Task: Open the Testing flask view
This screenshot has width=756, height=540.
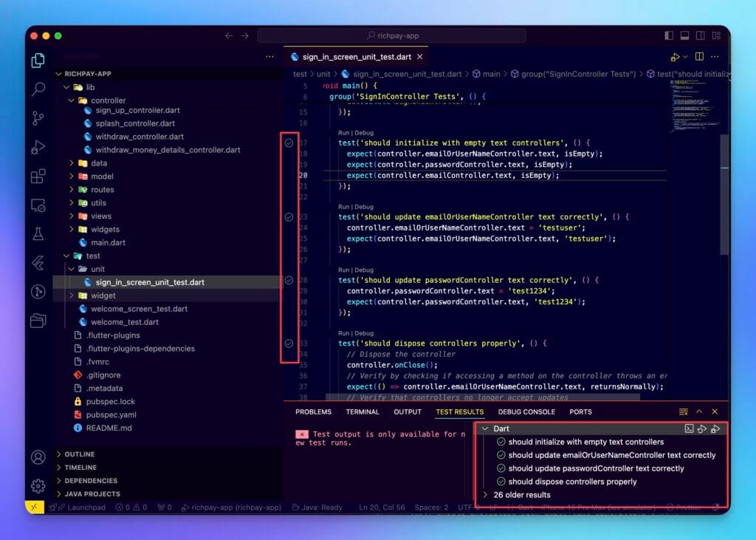Action: pyautogui.click(x=38, y=234)
